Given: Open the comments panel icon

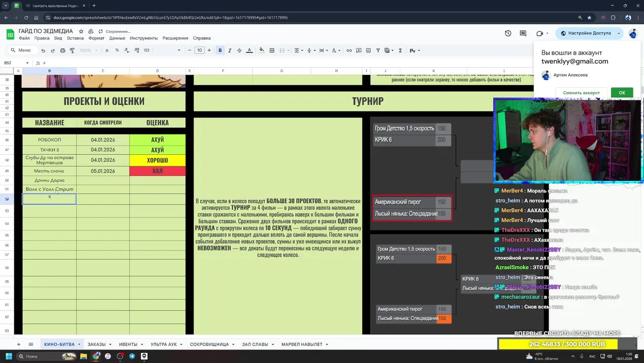Looking at the screenshot, I should tap(523, 33).
